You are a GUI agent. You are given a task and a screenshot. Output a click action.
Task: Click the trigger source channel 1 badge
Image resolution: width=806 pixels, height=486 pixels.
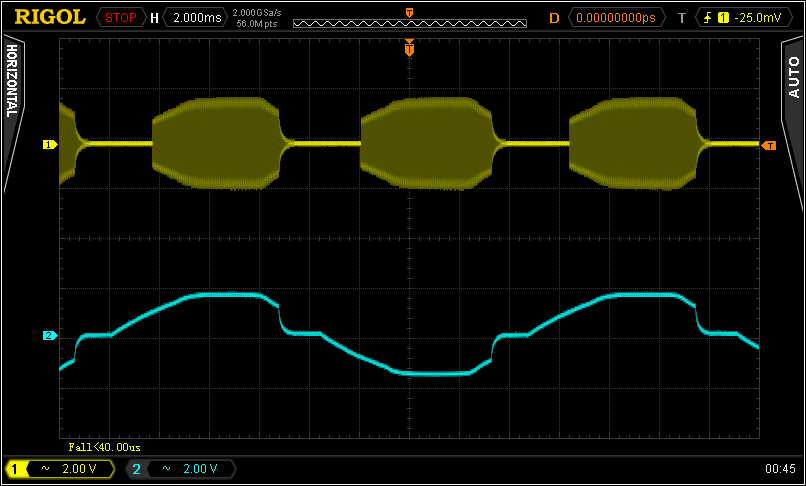(723, 18)
